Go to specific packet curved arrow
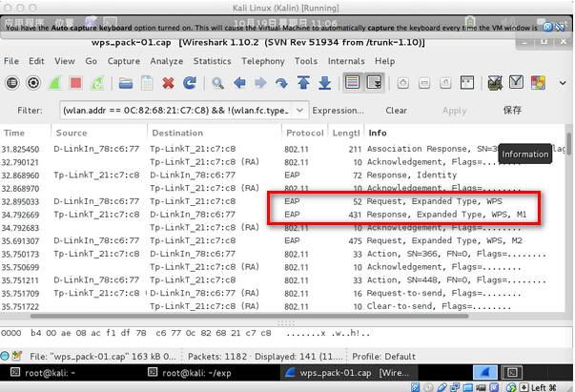Screen dimensions: 575x392 (x=281, y=83)
